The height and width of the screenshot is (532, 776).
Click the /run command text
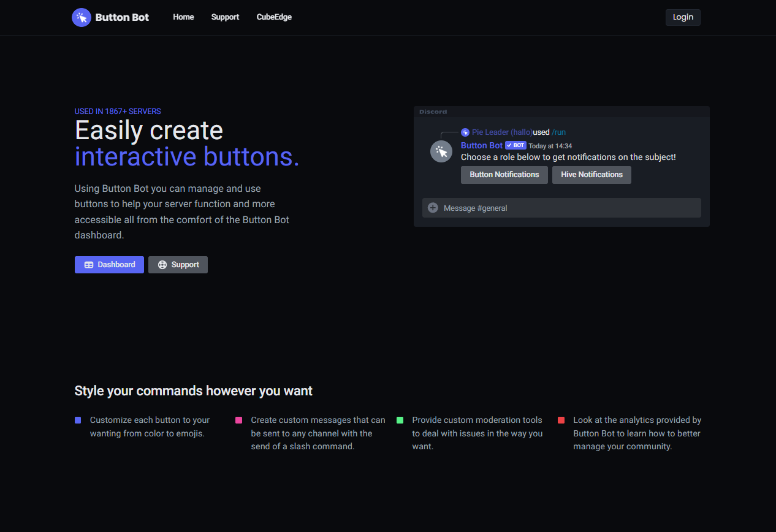point(558,132)
